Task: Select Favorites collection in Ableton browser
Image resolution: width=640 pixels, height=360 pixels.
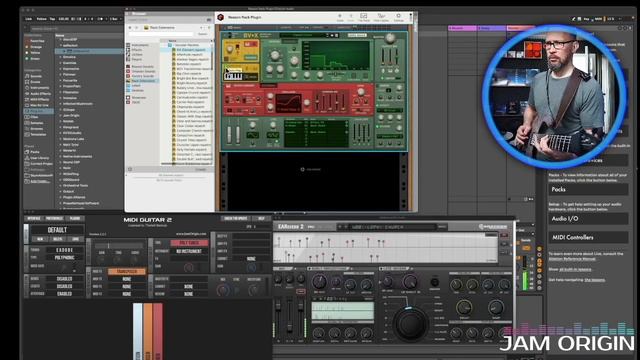Action: (37, 41)
